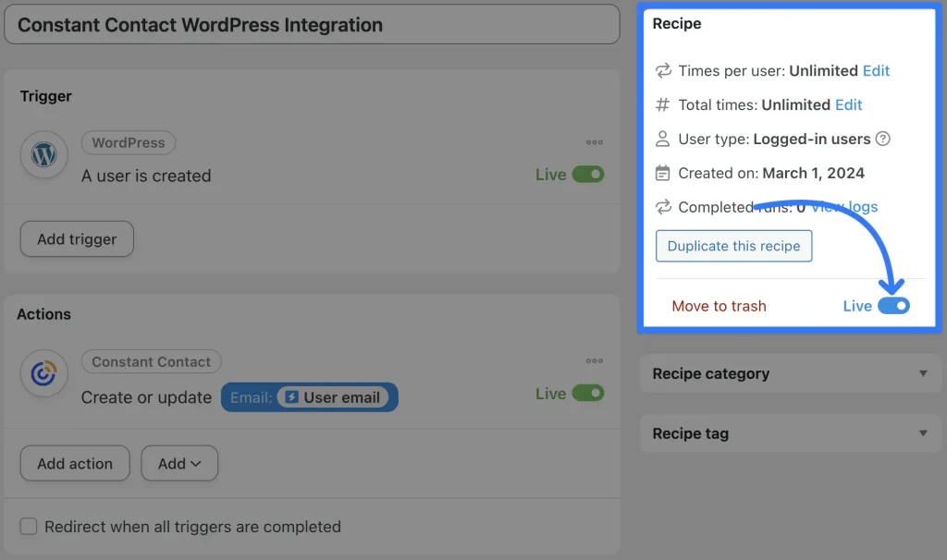This screenshot has height=560, width=947.
Task: Click the calendar icon beside Created on
Action: tap(662, 173)
